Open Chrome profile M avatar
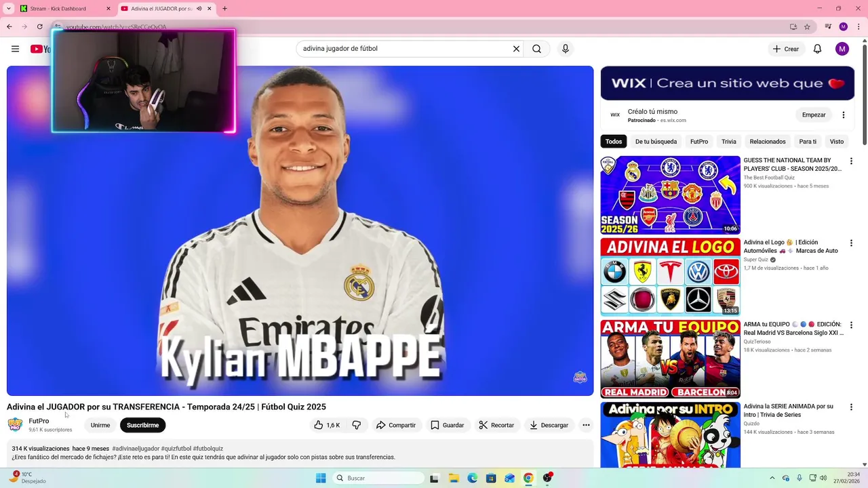The height and width of the screenshot is (488, 868). [x=843, y=26]
